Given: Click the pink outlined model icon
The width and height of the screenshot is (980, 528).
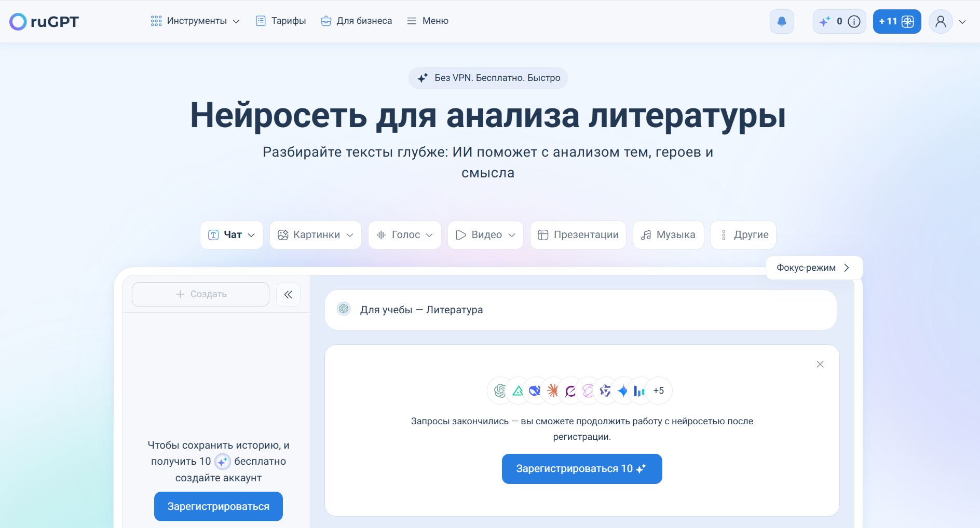Looking at the screenshot, I should 588,391.
